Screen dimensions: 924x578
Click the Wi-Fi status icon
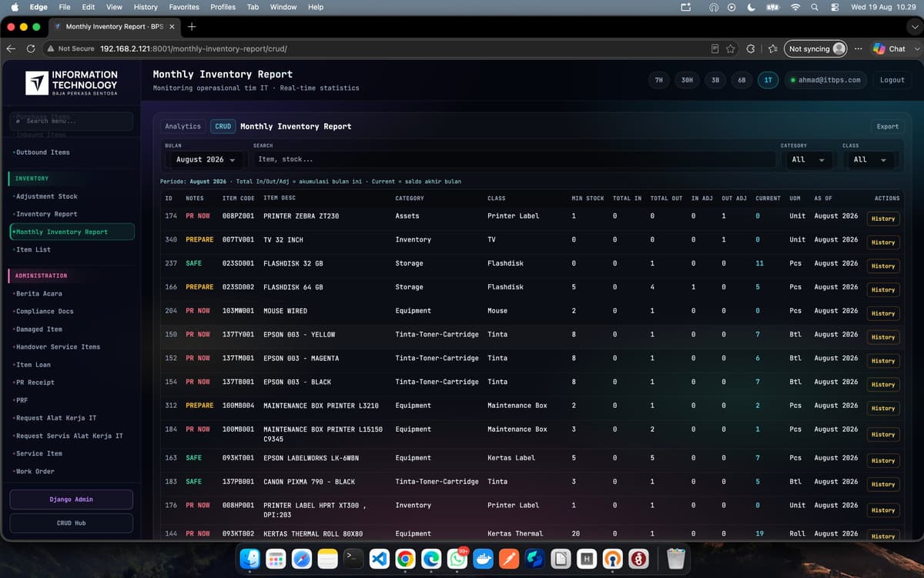(795, 7)
